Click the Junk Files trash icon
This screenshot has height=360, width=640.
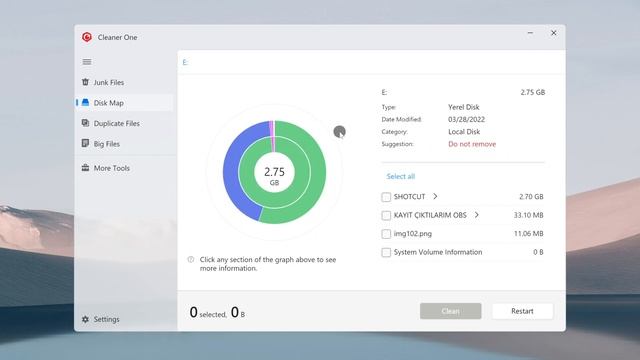click(x=85, y=82)
